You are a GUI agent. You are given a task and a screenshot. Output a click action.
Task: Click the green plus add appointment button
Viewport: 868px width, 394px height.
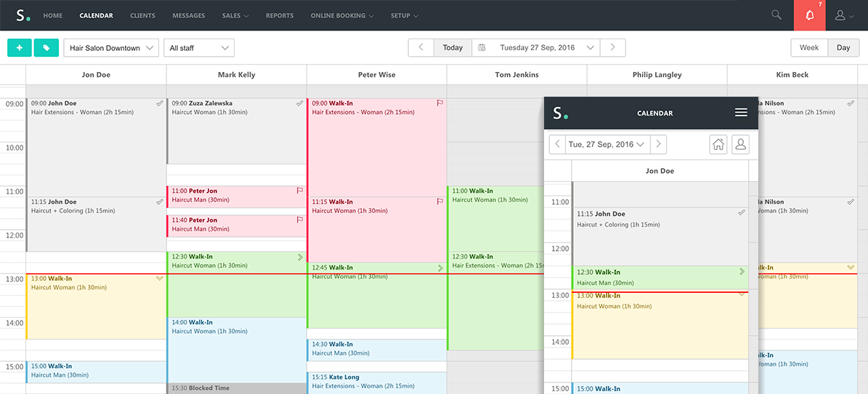(x=19, y=48)
